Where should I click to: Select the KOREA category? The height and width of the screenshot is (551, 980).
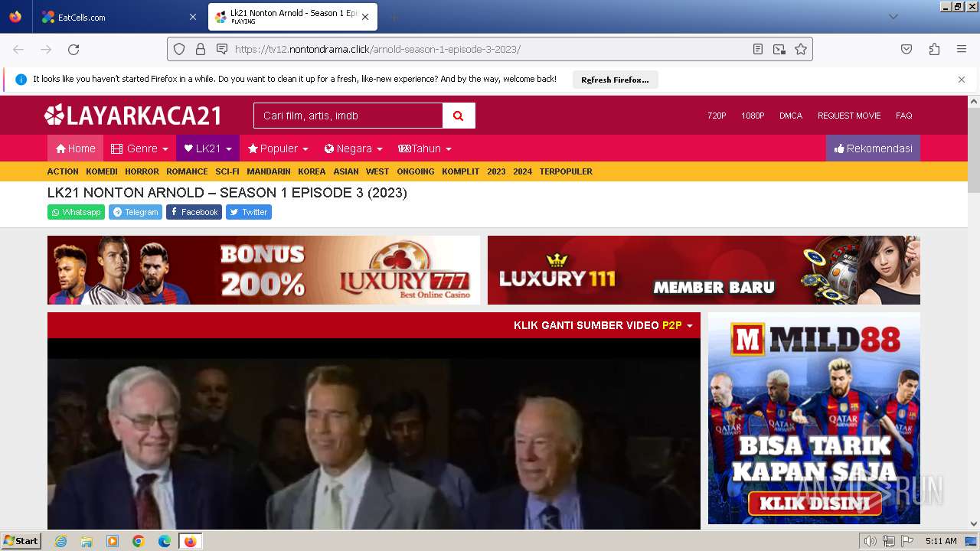(x=312, y=171)
